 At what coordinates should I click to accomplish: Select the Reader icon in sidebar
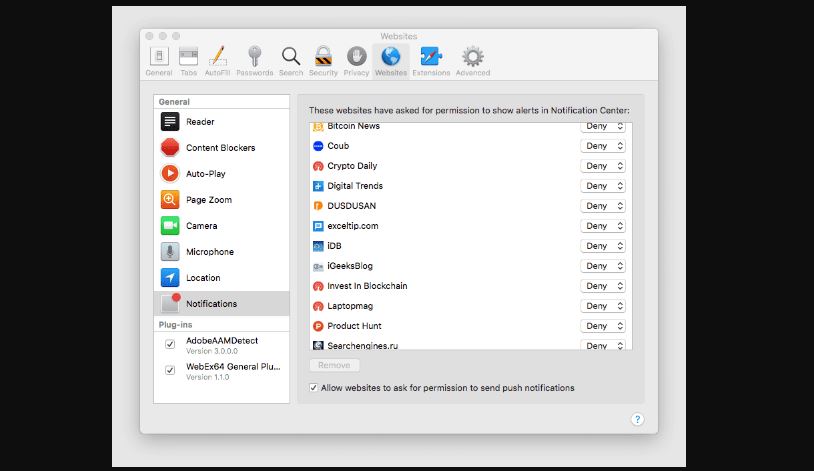point(170,122)
